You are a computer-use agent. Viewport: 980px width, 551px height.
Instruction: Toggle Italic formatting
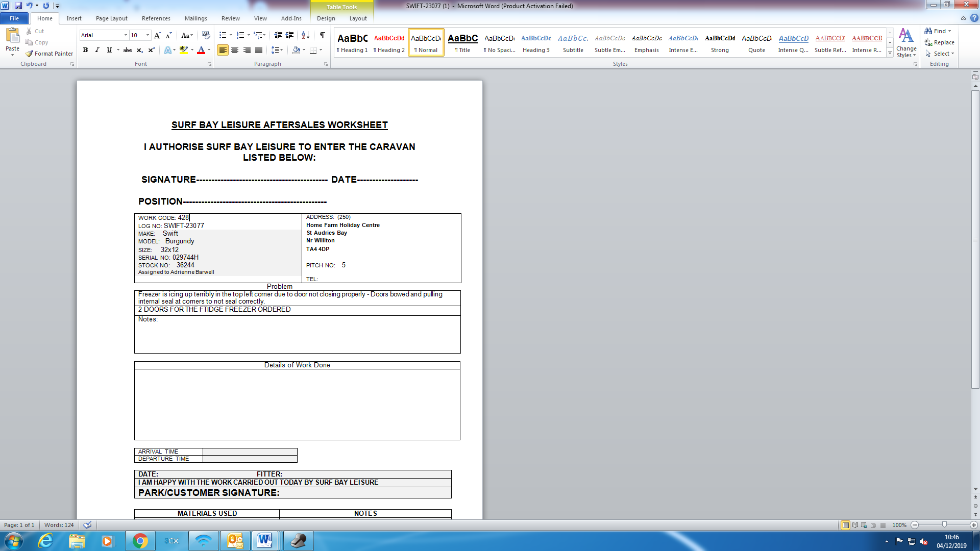tap(97, 50)
